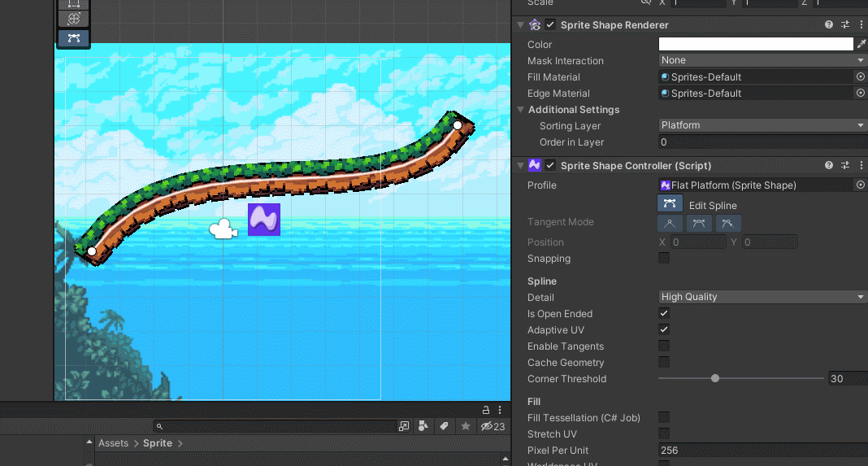Click the Edge Material Sprites-Default field

[756, 93]
